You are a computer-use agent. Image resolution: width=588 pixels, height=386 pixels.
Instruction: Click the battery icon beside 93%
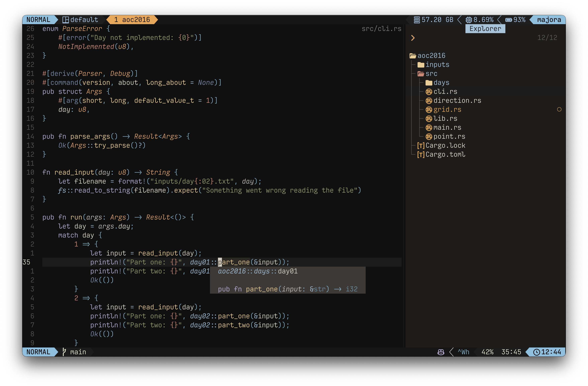pos(508,20)
